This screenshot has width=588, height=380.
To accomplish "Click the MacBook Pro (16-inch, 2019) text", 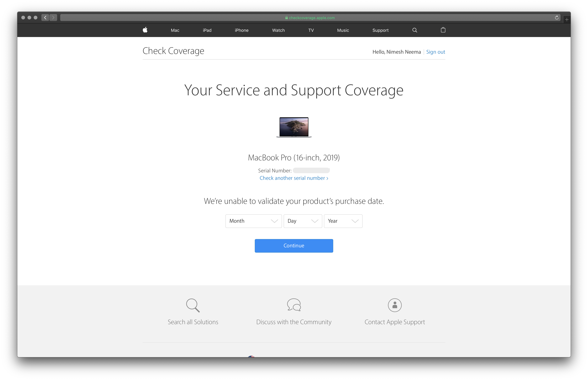I will point(294,157).
